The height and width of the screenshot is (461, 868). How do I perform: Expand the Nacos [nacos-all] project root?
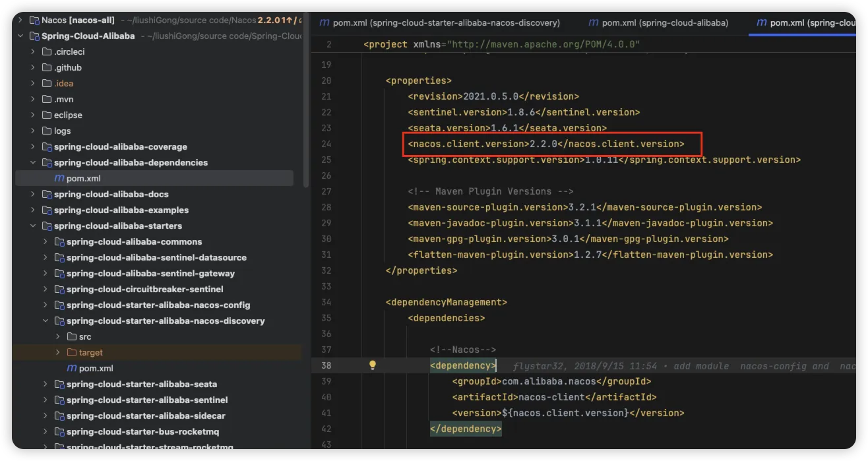(20, 20)
